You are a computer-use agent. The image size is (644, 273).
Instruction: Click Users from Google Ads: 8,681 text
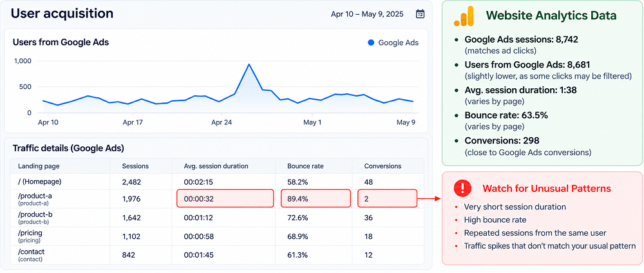click(527, 65)
